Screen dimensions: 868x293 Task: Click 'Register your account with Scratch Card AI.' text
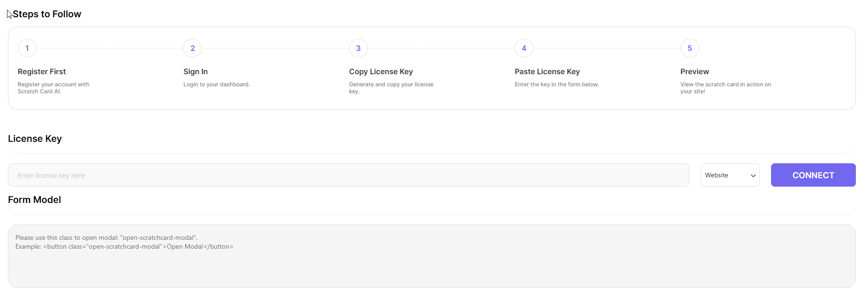[54, 88]
